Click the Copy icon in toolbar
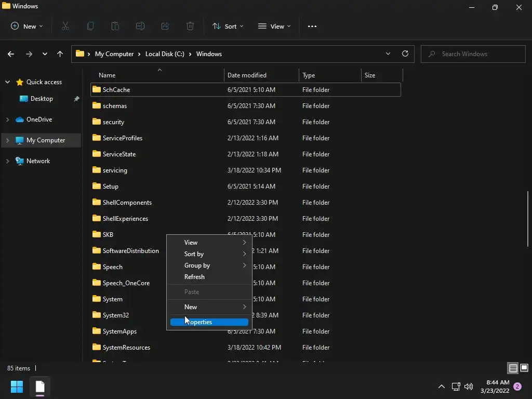 pos(90,26)
